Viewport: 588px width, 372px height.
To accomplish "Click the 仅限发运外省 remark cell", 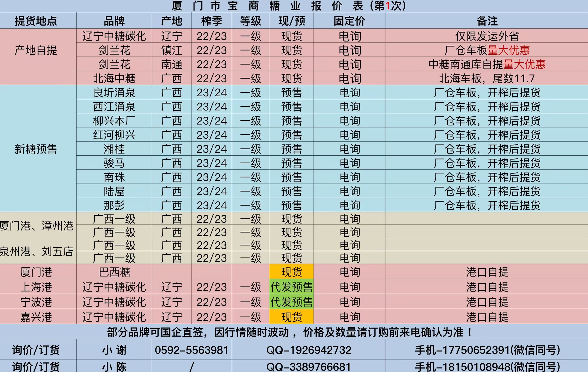I will [x=487, y=36].
